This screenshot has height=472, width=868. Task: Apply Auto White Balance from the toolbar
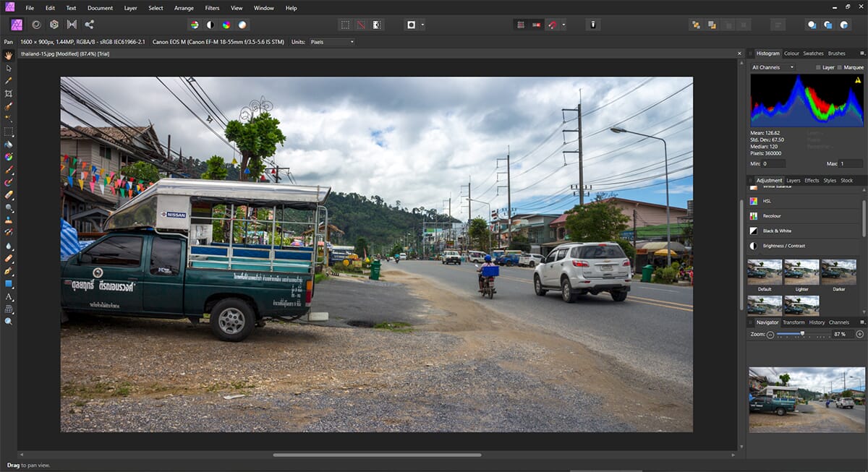[x=242, y=25]
